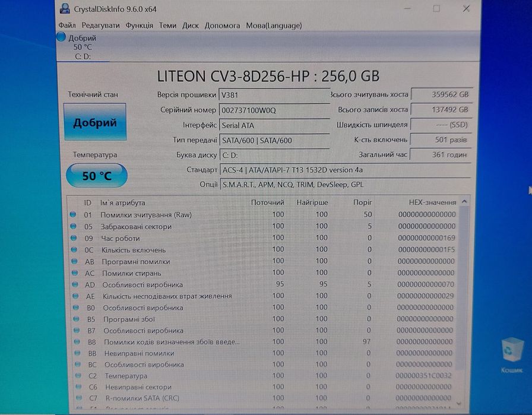Open the Теми menu
532x415 pixels.
[167, 26]
